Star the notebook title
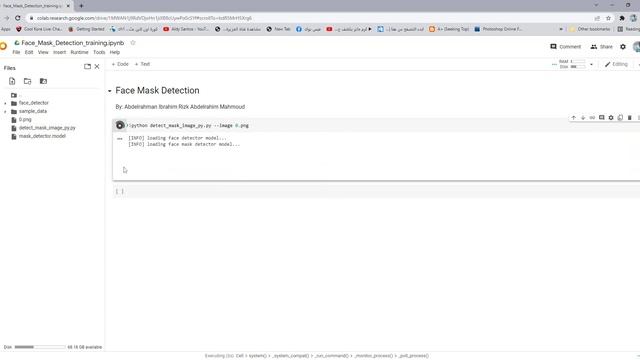The image size is (640, 360). (133, 43)
